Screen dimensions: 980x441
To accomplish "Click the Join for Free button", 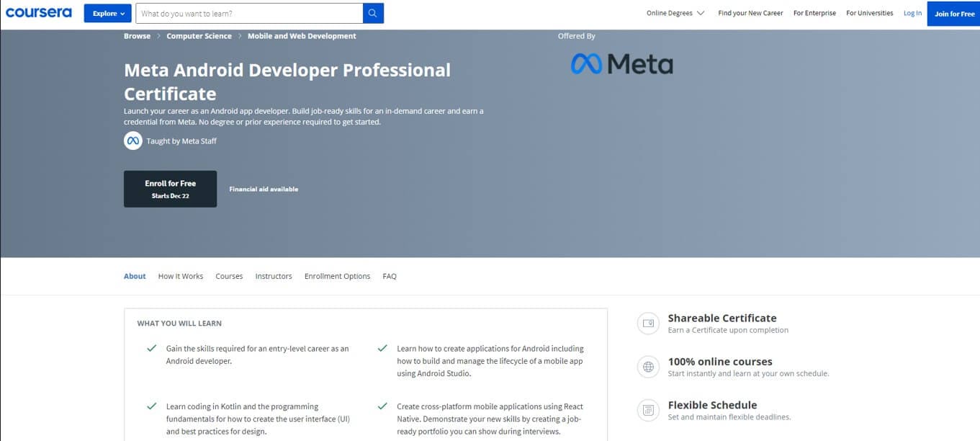I will [954, 13].
